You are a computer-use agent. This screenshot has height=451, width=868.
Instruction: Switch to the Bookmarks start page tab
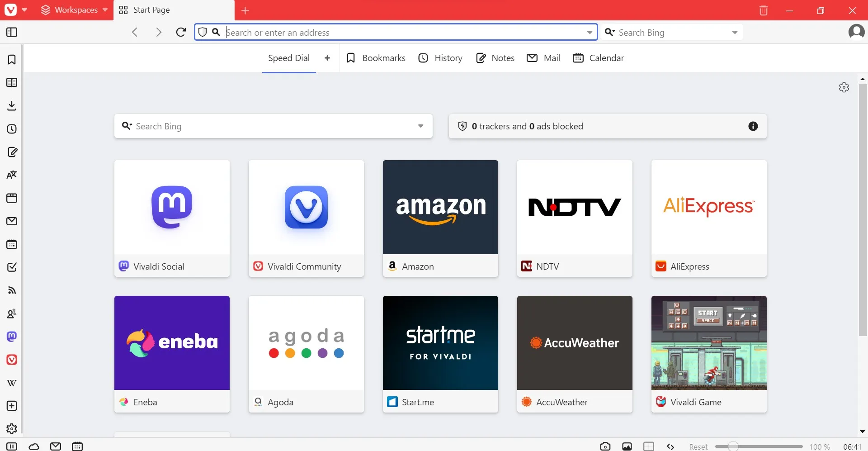tap(376, 58)
